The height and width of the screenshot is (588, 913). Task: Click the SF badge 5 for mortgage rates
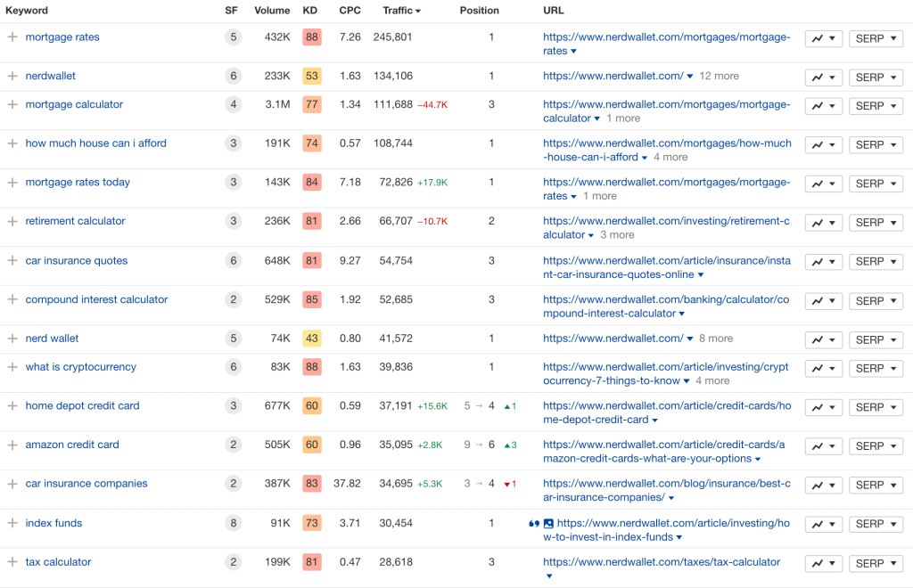coord(234,37)
